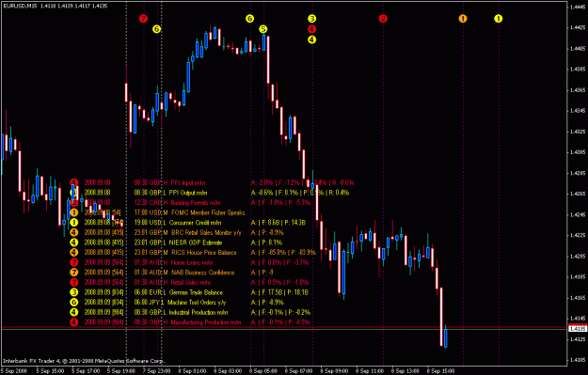
Task: Select the 'Industrial Production m/m' event text
Action: pyautogui.click(x=199, y=312)
